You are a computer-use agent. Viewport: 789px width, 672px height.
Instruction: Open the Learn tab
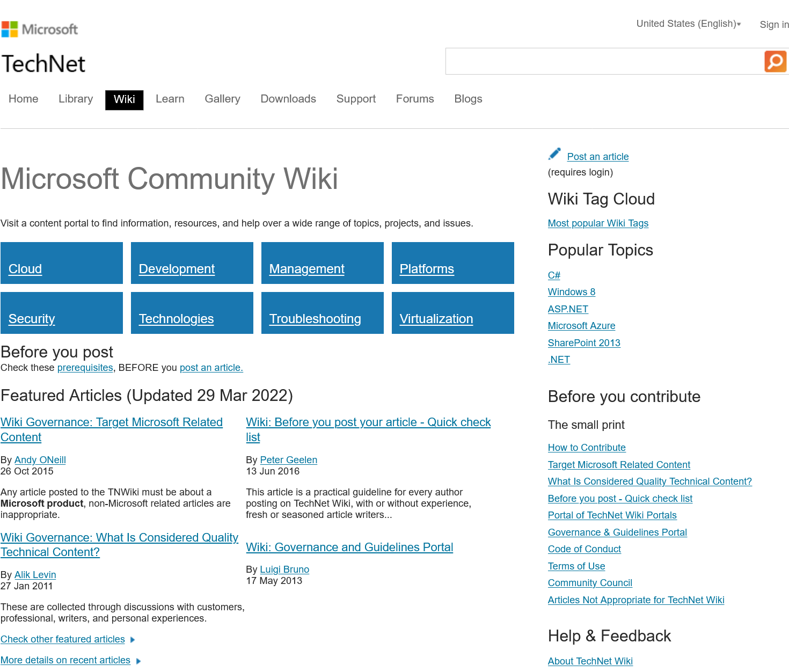(x=170, y=99)
